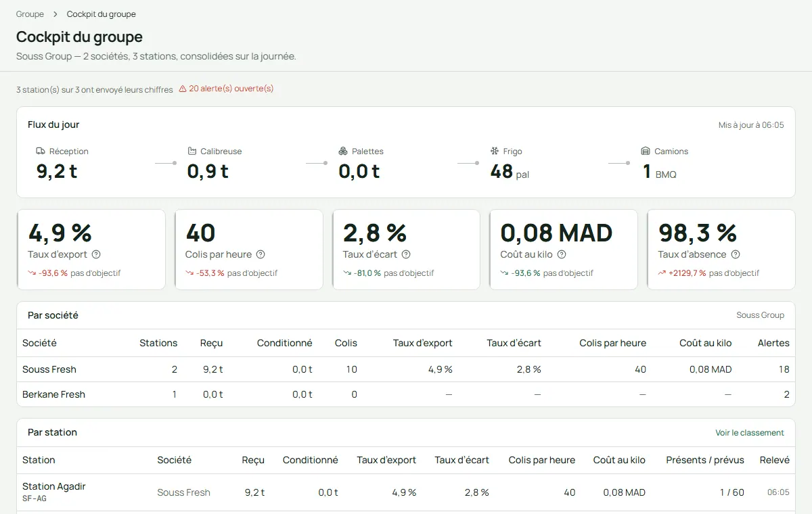Select the Station Agadir row name
Viewport: 812px width, 514px height.
click(54, 486)
